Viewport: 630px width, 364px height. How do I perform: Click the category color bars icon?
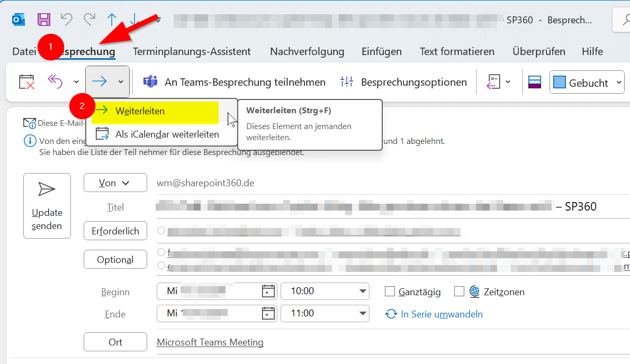tap(535, 82)
